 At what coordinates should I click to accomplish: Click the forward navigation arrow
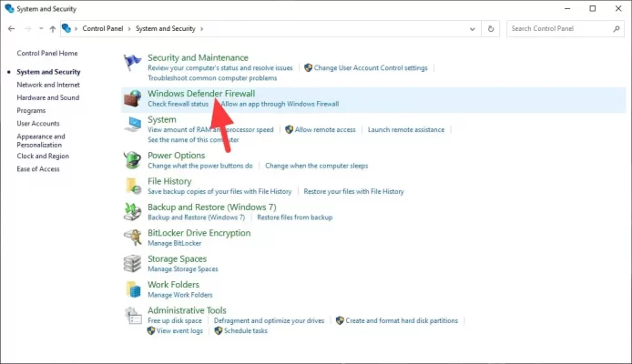pos(27,28)
